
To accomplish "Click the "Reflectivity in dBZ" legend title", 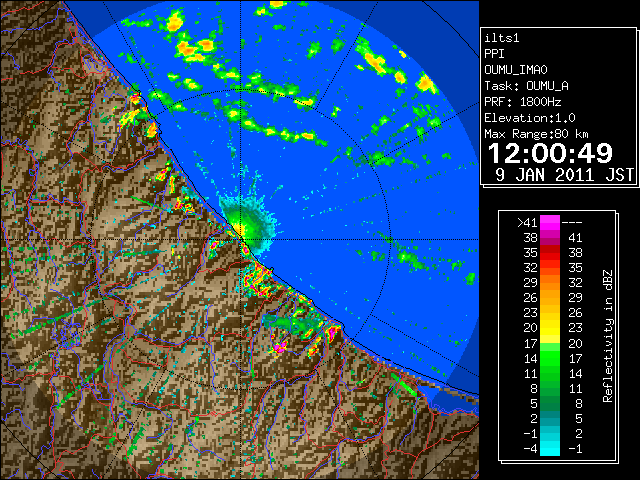I will pyautogui.click(x=608, y=336).
